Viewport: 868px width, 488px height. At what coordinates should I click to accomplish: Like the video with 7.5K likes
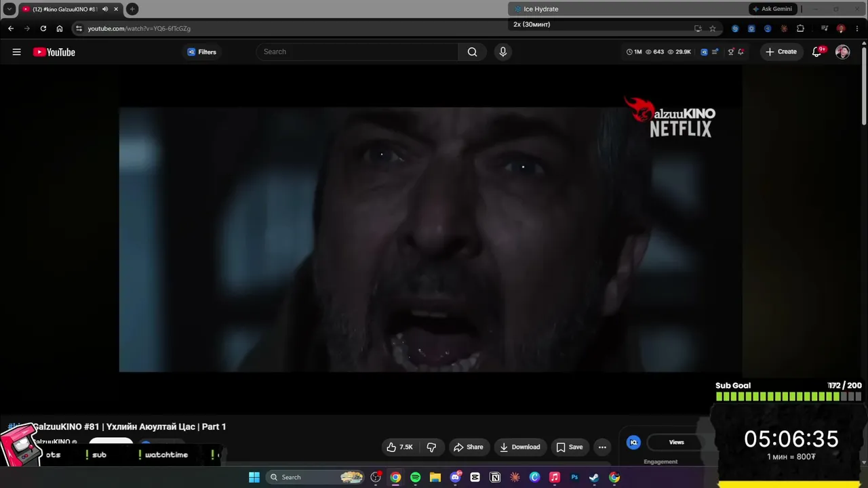click(399, 447)
